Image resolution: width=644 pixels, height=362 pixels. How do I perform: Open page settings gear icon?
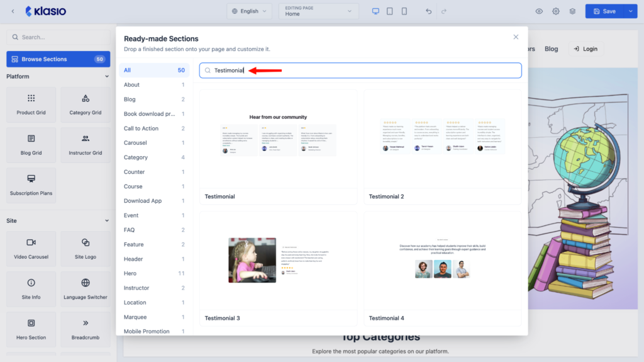(x=556, y=11)
